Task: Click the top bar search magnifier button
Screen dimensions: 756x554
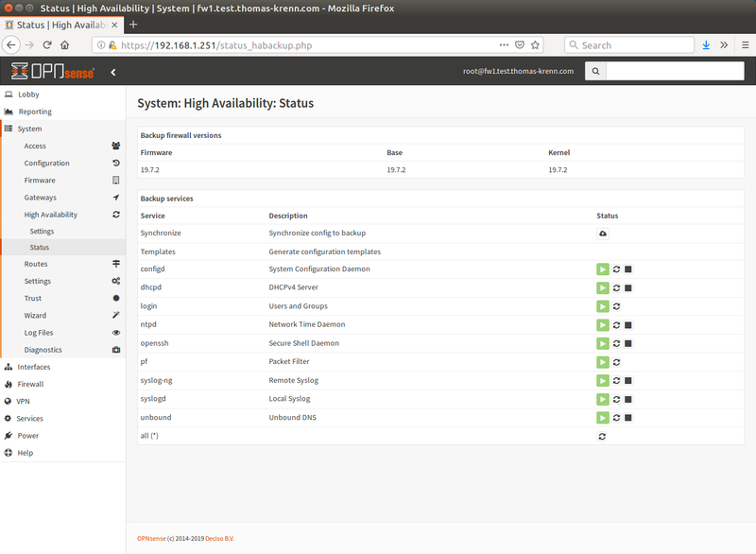Action: coord(595,71)
